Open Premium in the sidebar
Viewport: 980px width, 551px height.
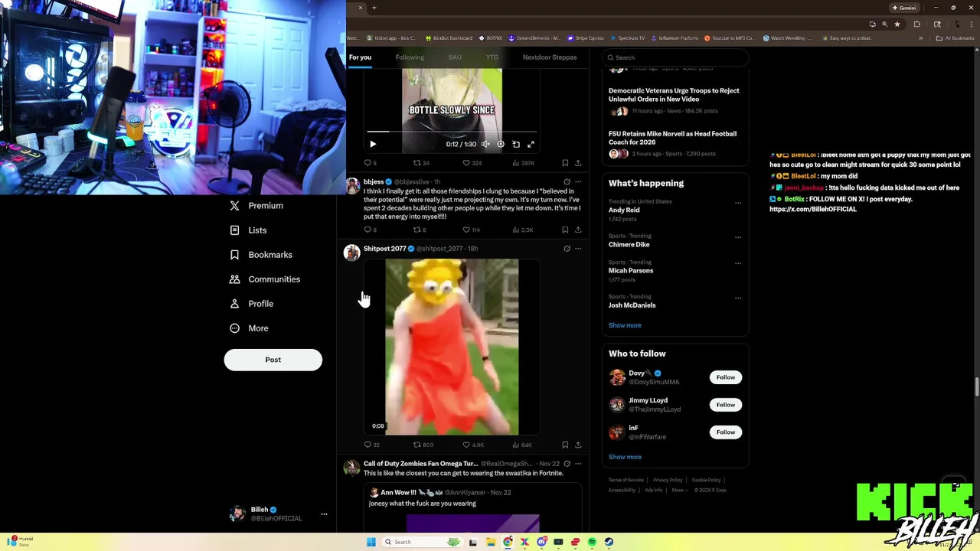tap(256, 206)
